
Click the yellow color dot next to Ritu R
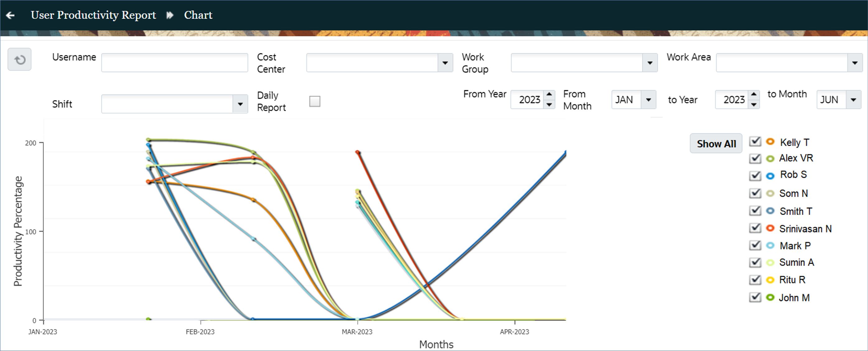[770, 280]
